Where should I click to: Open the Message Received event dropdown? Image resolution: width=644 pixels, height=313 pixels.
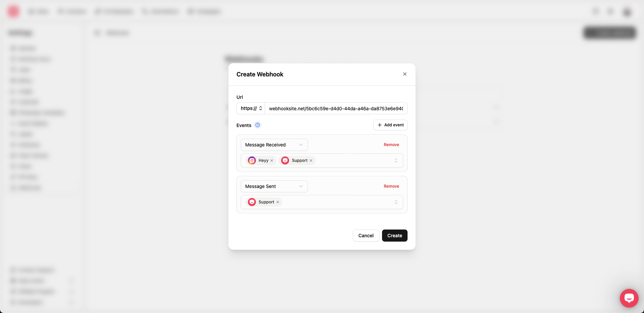[x=274, y=145]
